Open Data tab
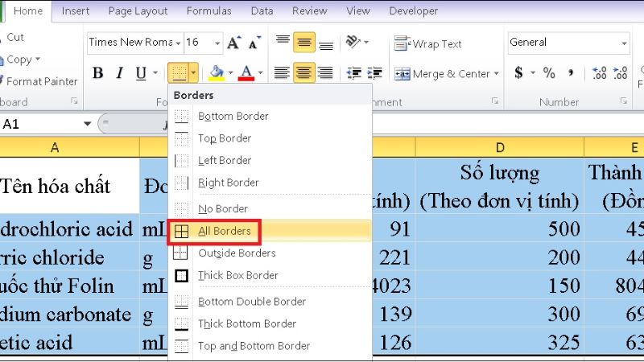The image size is (644, 362). point(262,11)
